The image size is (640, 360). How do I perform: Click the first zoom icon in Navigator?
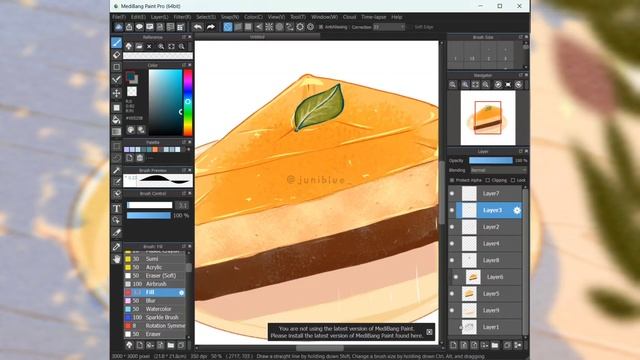pyautogui.click(x=453, y=84)
